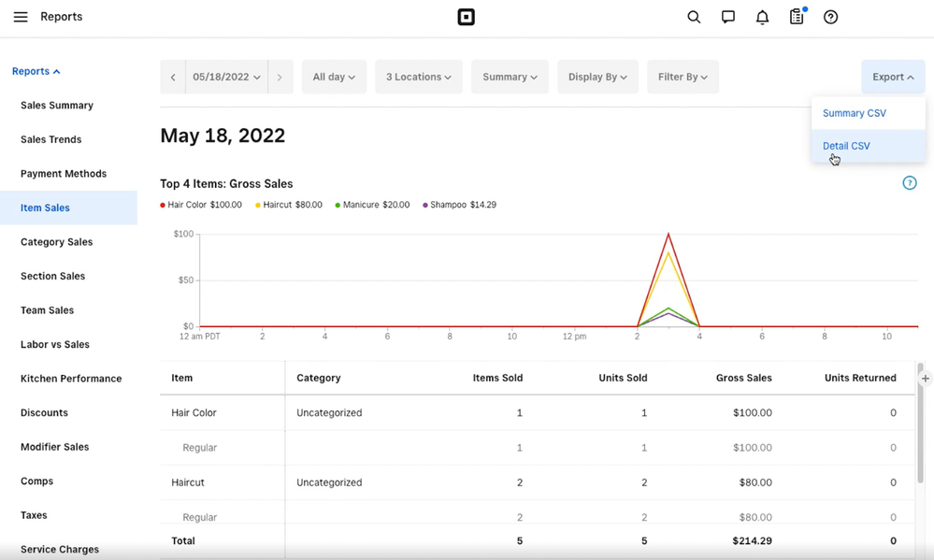The image size is (934, 560).
Task: Open the Filter By dropdown
Action: pos(683,77)
